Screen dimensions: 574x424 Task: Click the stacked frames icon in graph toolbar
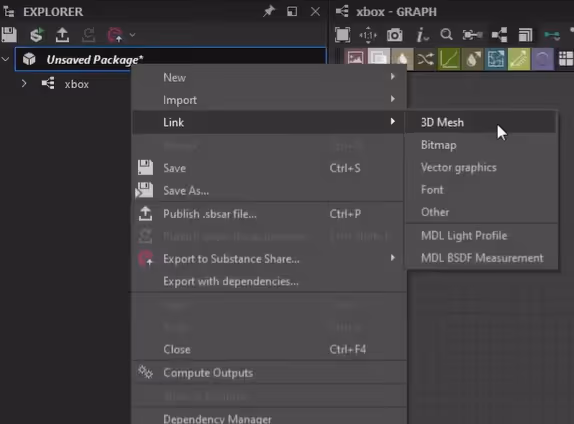click(525, 35)
